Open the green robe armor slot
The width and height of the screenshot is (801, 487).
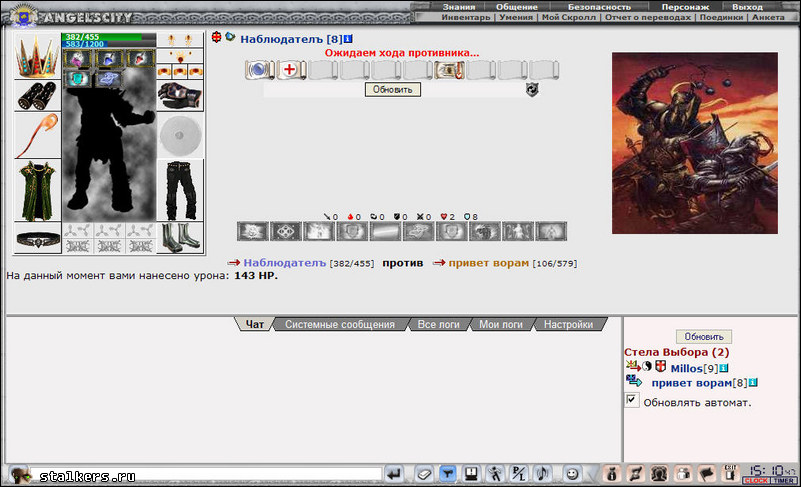click(x=37, y=190)
